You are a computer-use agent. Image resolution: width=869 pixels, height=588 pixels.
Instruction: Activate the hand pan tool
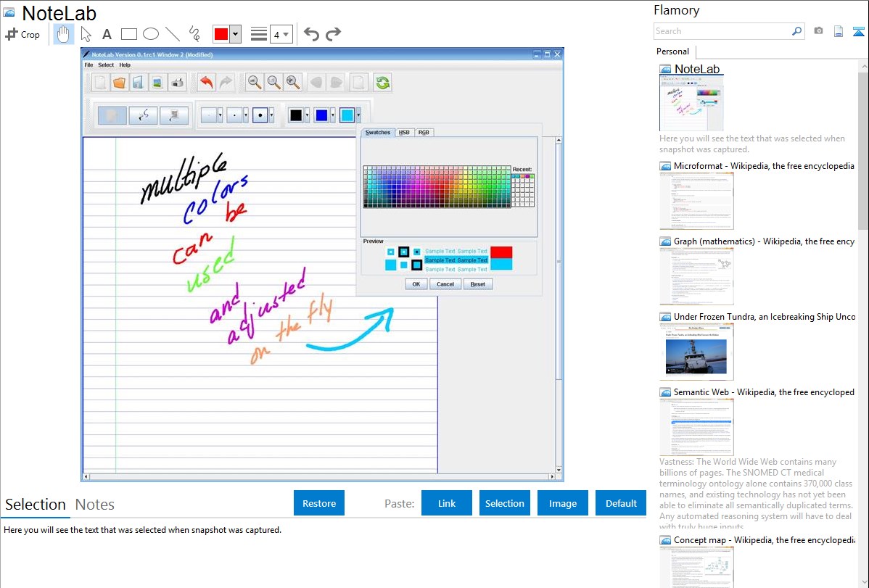pyautogui.click(x=63, y=34)
